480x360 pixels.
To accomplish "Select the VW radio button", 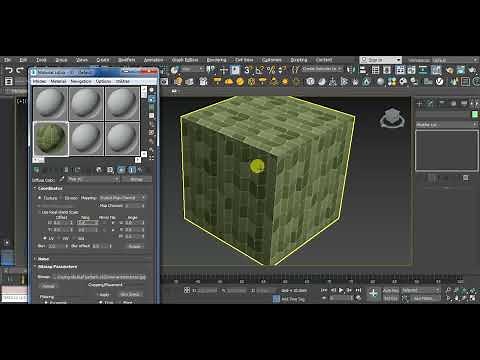I will 59,238.
